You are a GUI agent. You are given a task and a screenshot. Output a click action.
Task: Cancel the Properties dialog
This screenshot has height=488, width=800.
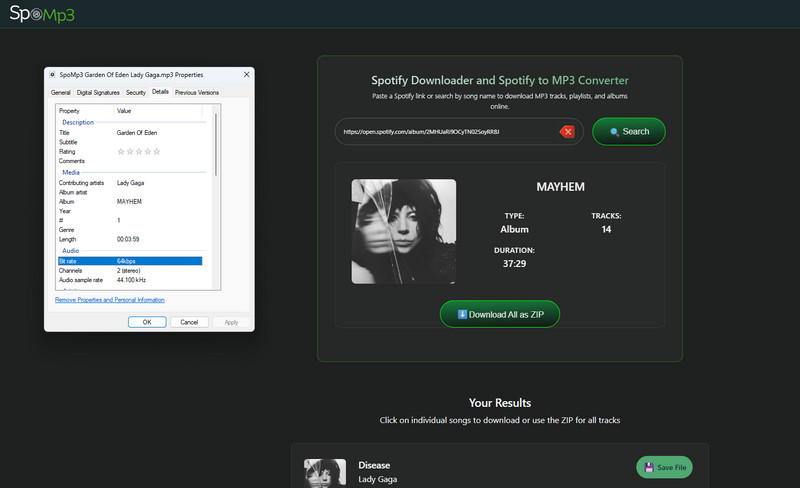coord(189,322)
